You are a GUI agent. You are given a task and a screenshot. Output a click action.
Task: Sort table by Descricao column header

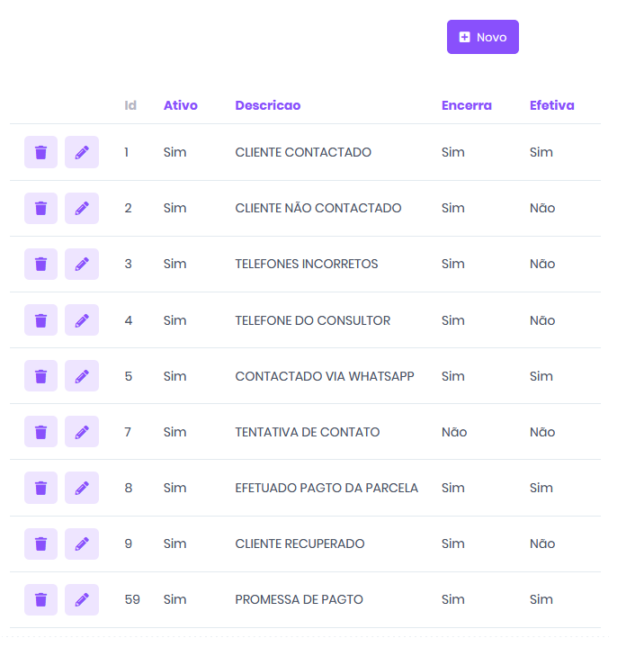pyautogui.click(x=267, y=105)
